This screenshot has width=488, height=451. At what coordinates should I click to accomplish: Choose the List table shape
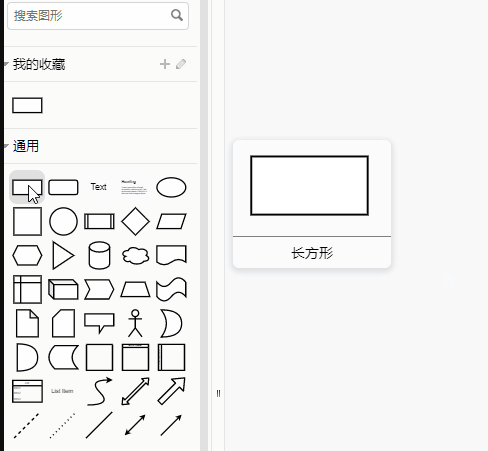pyautogui.click(x=27, y=391)
